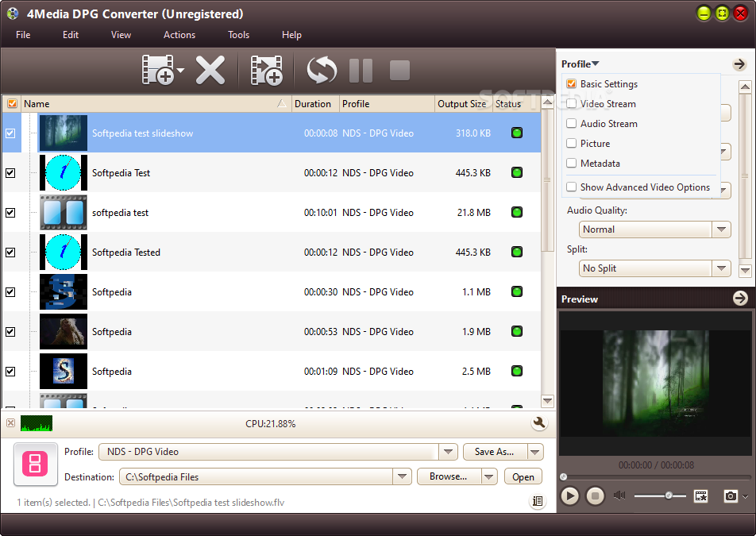Expand the Preview panel arrow

pos(740,299)
